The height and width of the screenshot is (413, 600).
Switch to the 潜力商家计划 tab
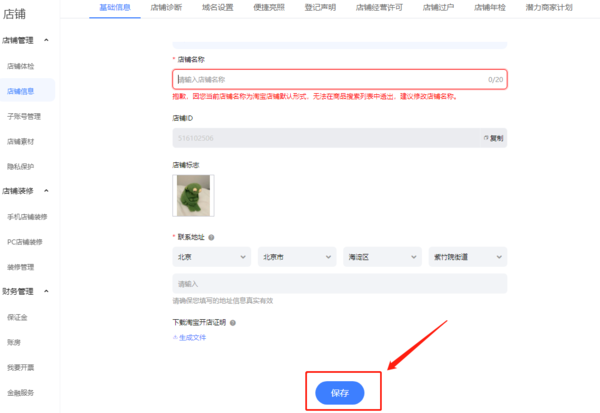click(549, 8)
